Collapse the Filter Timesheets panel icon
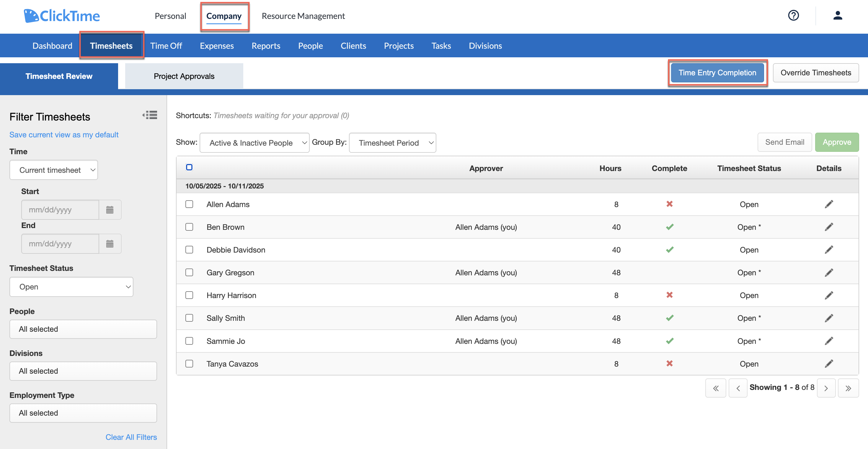The height and width of the screenshot is (449, 868). point(150,115)
